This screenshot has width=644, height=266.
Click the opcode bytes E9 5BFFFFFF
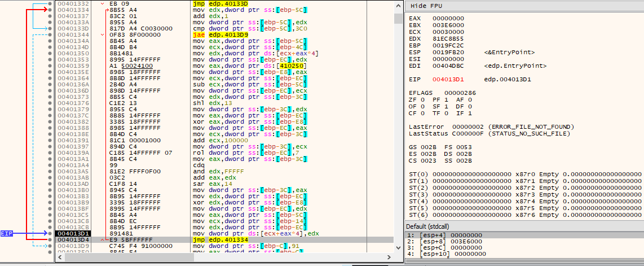(131, 239)
